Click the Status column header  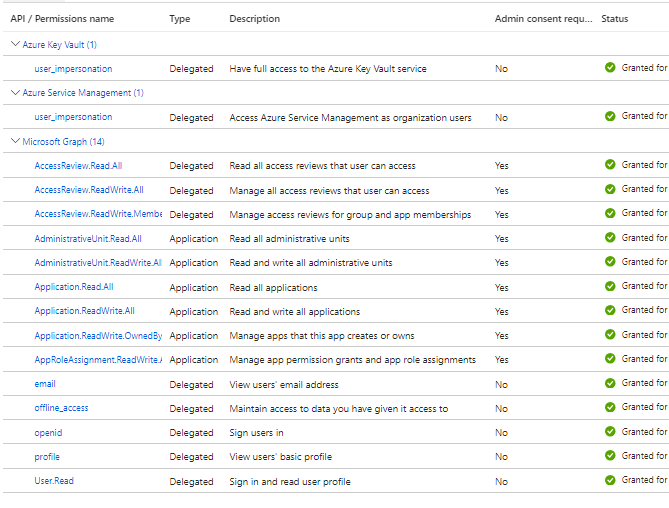615,19
